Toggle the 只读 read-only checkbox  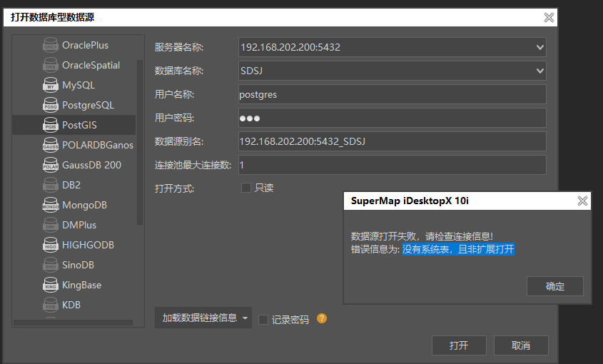[245, 188]
